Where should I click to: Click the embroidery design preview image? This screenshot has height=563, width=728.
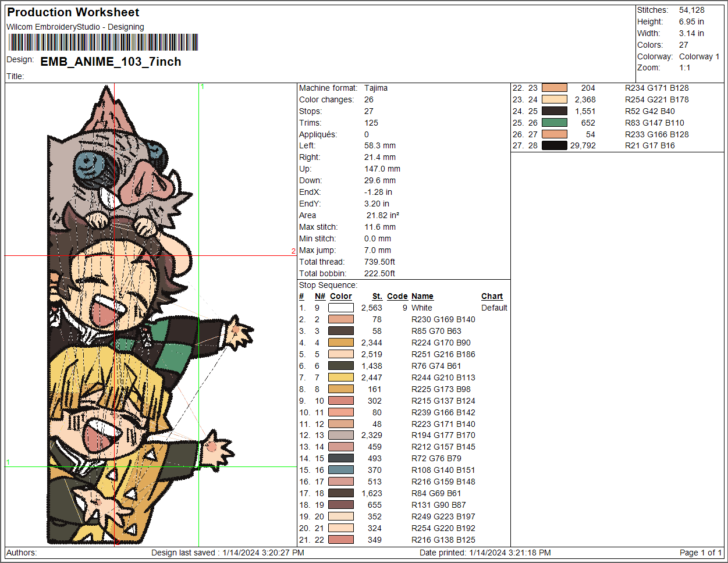[x=150, y=315]
